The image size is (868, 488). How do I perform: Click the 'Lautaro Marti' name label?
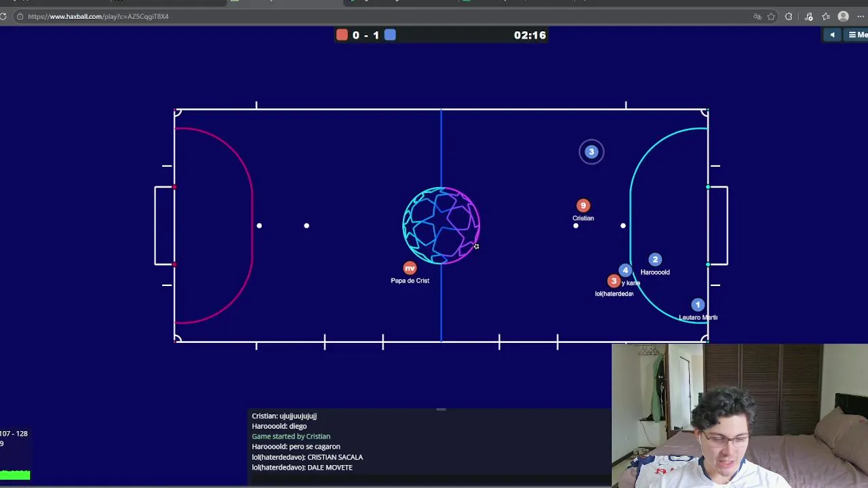698,317
